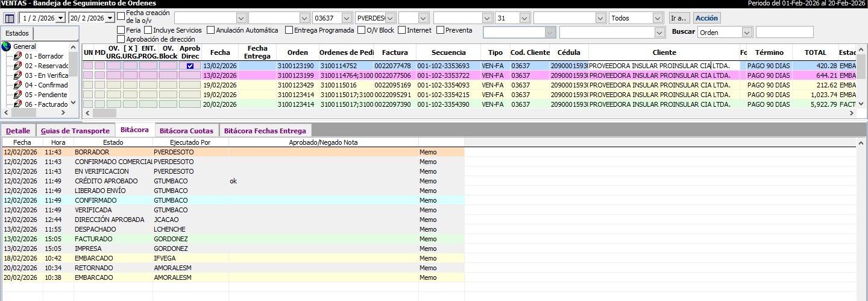
Task: Click the 05 - Pendiente status icon
Action: point(17,95)
